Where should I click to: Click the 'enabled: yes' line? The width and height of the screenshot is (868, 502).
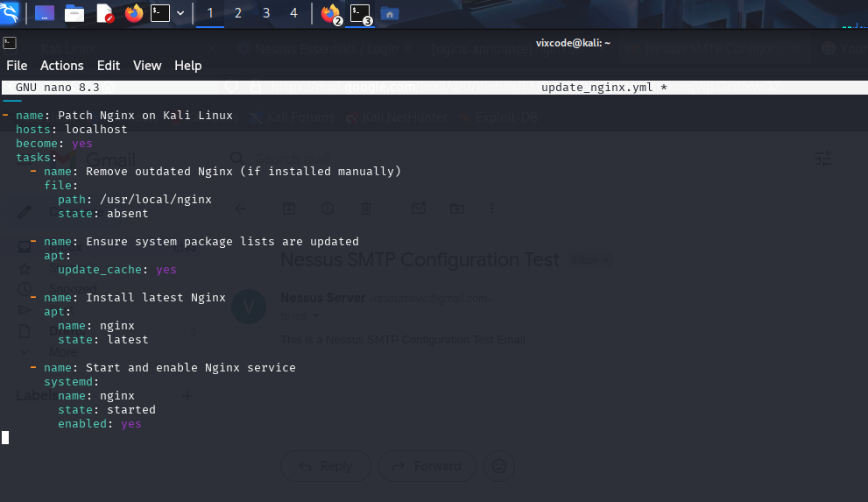(100, 423)
